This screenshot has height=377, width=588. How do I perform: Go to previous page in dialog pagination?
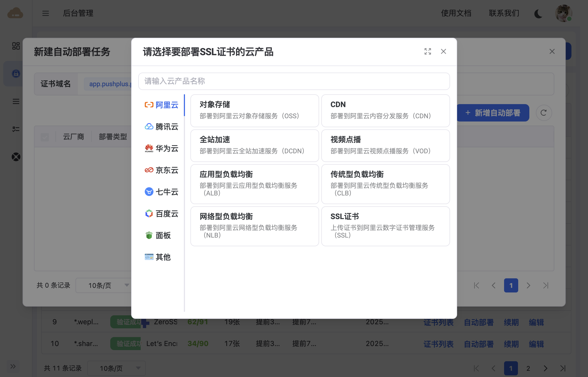(x=494, y=285)
